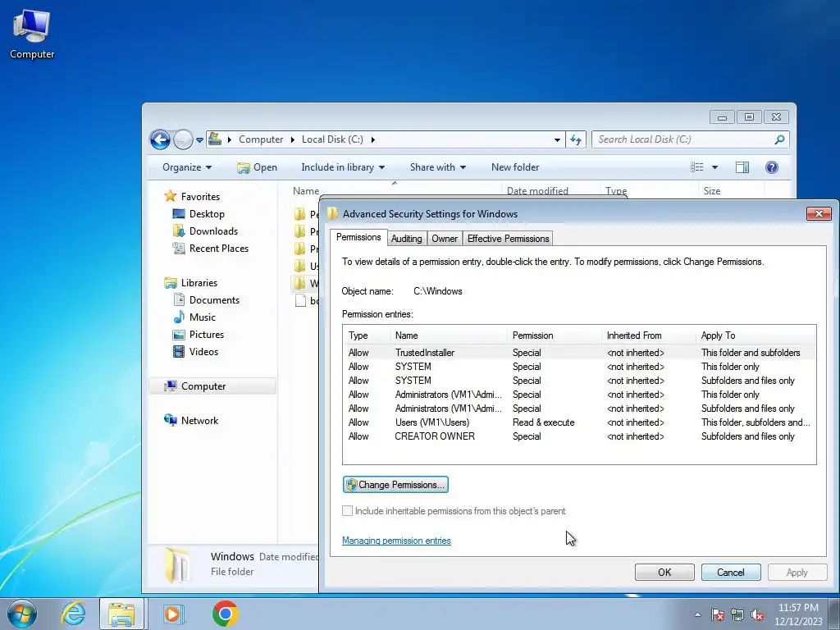This screenshot has height=630, width=840.
Task: Refresh the Local Disk (C:) folder view
Action: pyautogui.click(x=576, y=139)
